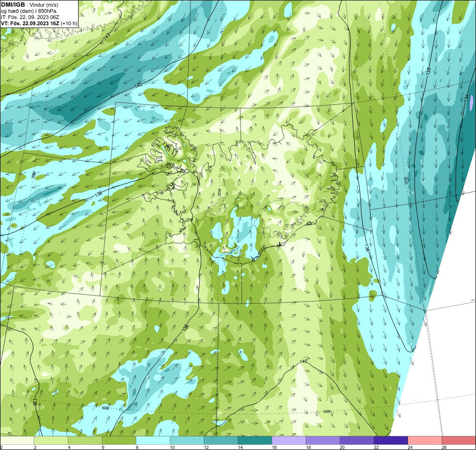Click the legend scale number '16'
This screenshot has height=450, width=476.
click(274, 447)
